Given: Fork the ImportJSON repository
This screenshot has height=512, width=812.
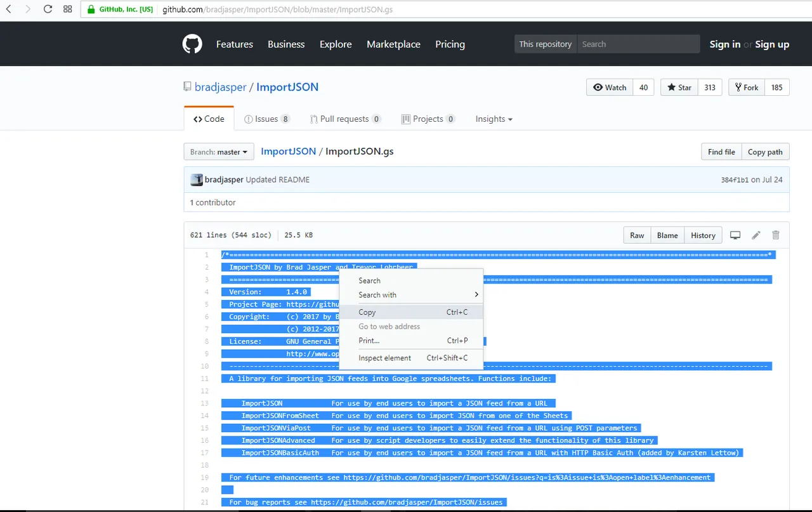Looking at the screenshot, I should [x=747, y=88].
